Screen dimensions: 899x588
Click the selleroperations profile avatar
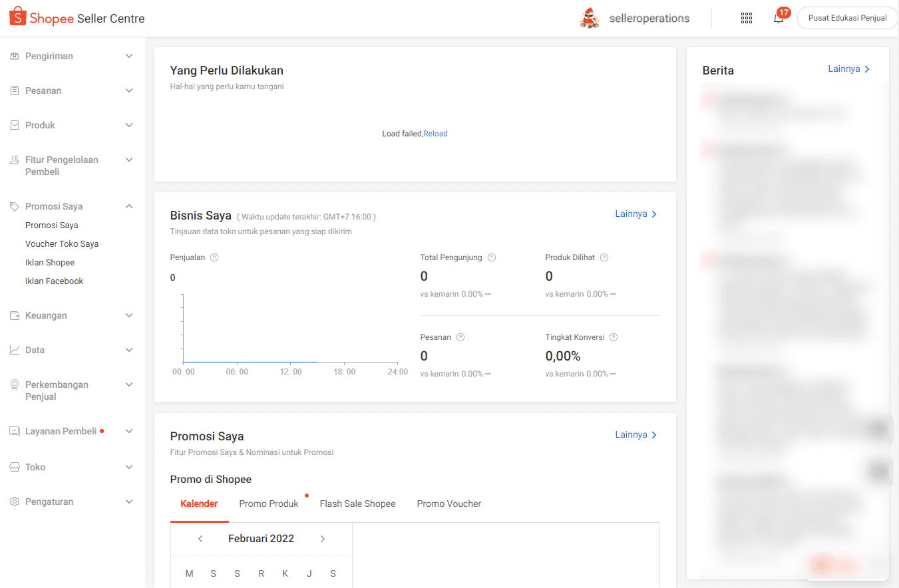tap(589, 19)
